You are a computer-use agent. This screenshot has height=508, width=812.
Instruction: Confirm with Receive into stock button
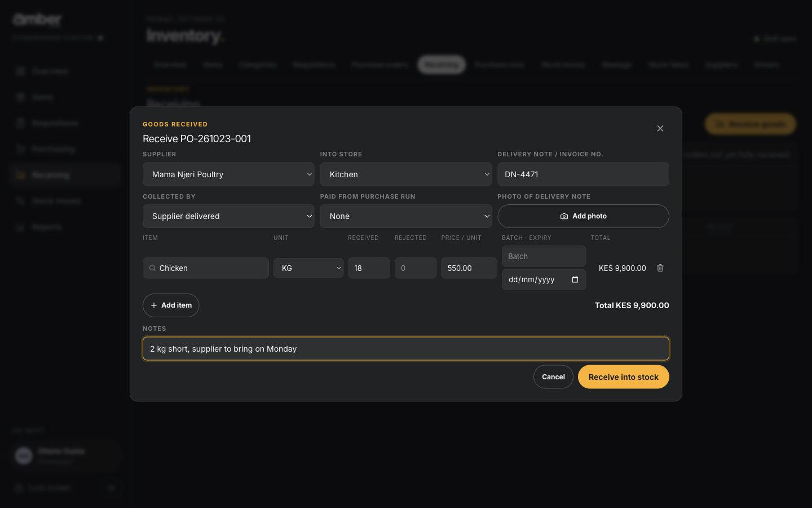click(x=624, y=377)
